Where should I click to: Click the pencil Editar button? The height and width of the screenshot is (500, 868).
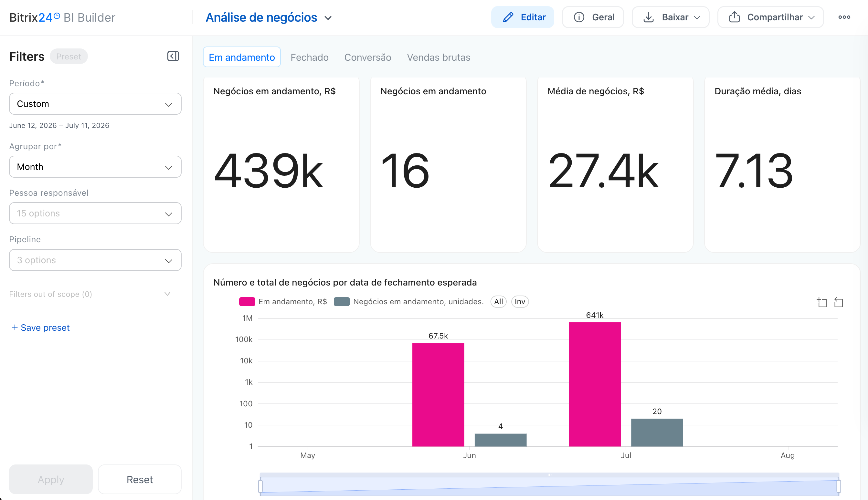(523, 17)
